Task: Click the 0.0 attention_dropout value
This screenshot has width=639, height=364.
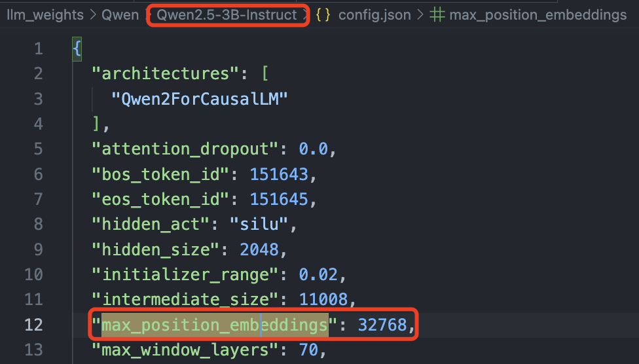Action: point(314,149)
